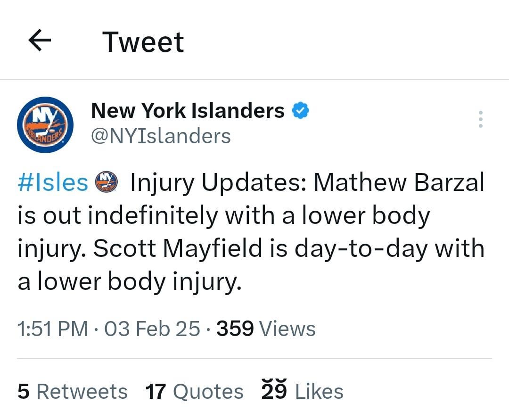Viewport: 509px width, 420px height.
Task: View the 17 Quotes
Action: (194, 391)
